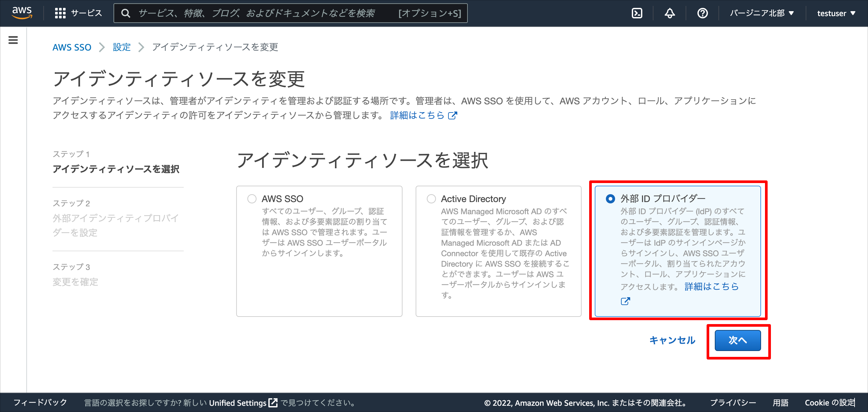This screenshot has width=868, height=412.
Task: Select the AWS SSO radio button
Action: [x=252, y=199]
